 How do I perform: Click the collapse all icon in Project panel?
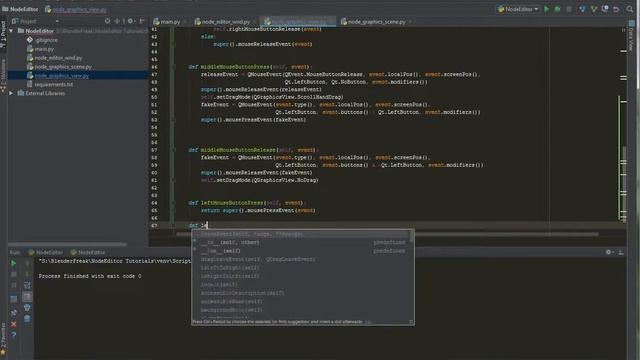coord(118,21)
